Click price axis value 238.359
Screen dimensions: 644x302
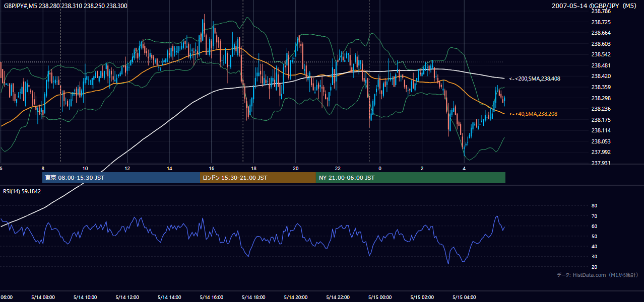tap(601, 87)
